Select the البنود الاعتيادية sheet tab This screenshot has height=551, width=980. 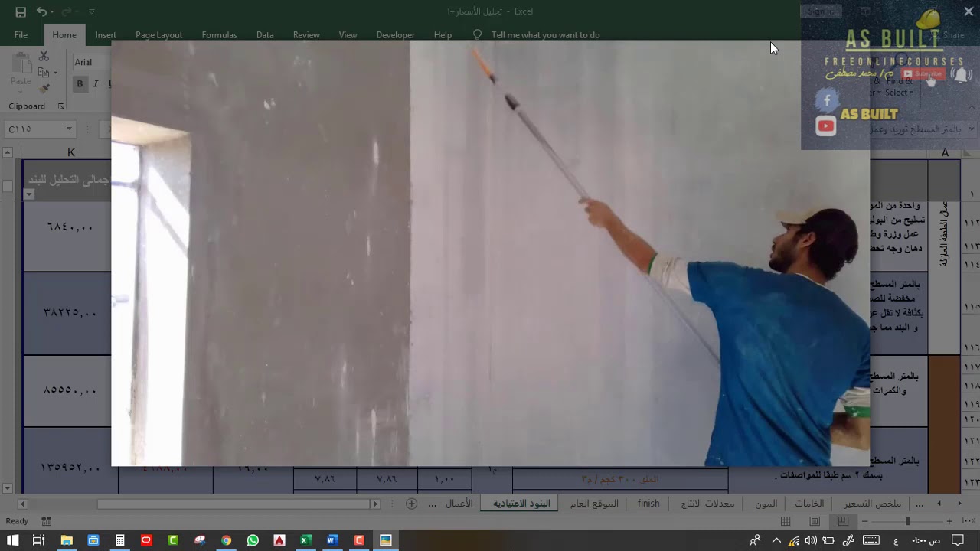[x=521, y=504]
